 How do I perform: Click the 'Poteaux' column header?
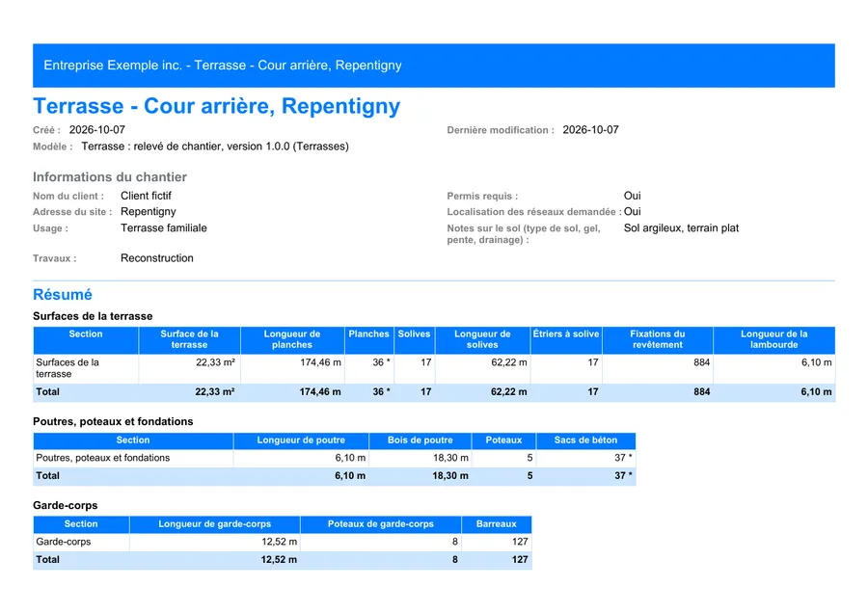coord(503,440)
